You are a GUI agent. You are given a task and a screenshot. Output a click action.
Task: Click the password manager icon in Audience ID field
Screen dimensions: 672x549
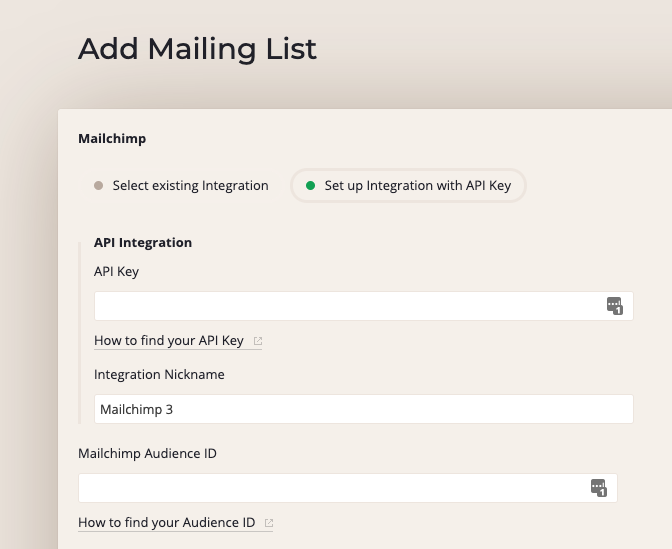coord(599,488)
